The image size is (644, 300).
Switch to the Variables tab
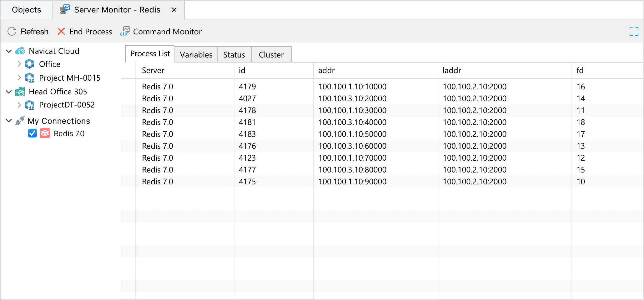(x=196, y=55)
